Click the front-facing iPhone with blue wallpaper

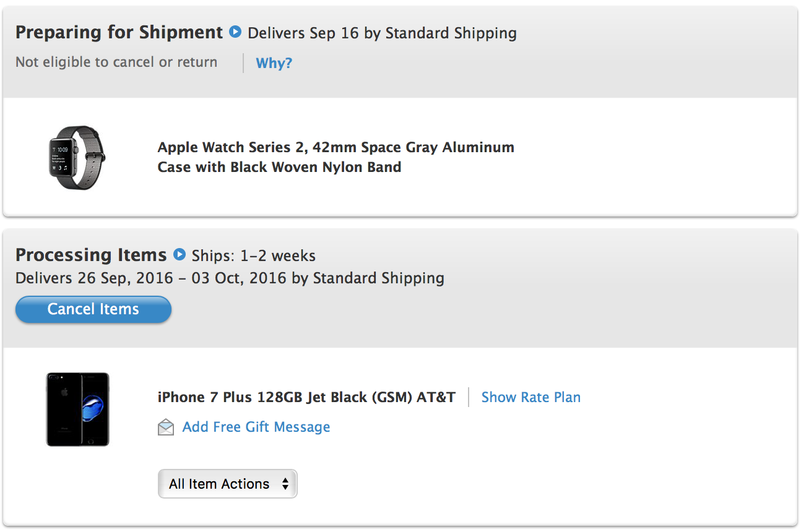[x=93, y=409]
